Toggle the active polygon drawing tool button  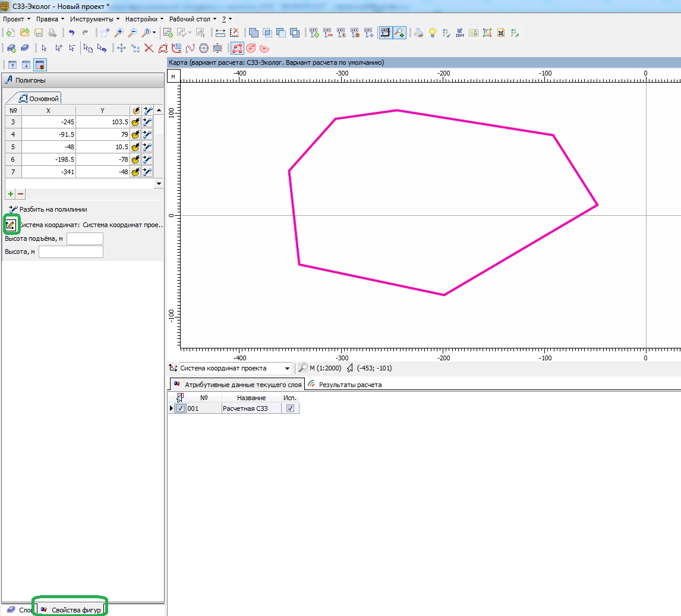point(237,48)
